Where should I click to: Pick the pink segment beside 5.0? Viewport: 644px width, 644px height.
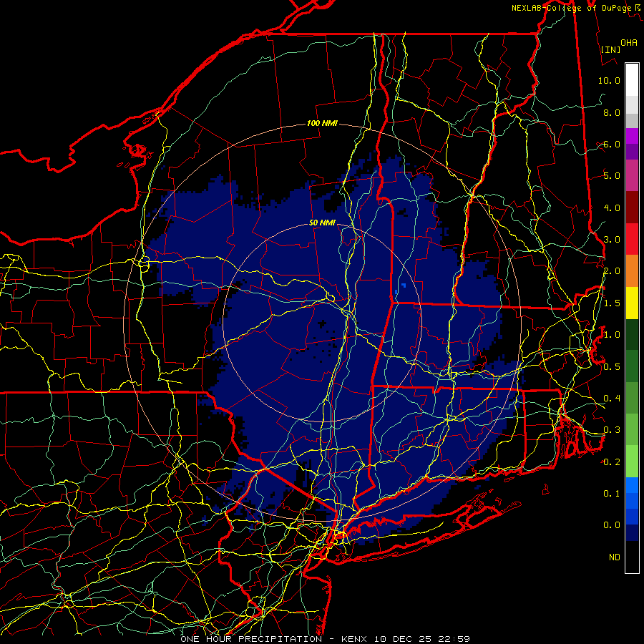(x=632, y=176)
